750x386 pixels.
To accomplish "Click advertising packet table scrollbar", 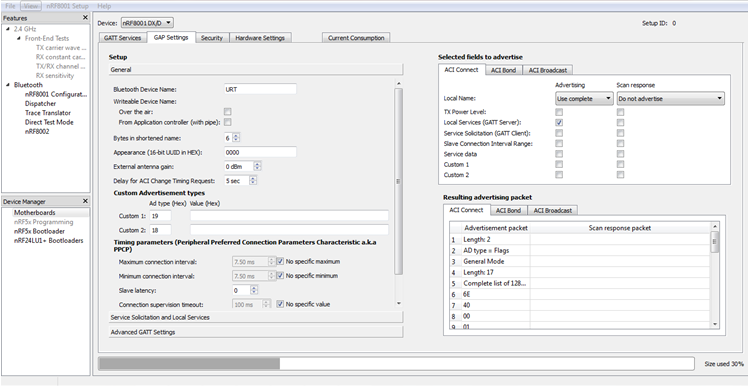I will 715,242.
